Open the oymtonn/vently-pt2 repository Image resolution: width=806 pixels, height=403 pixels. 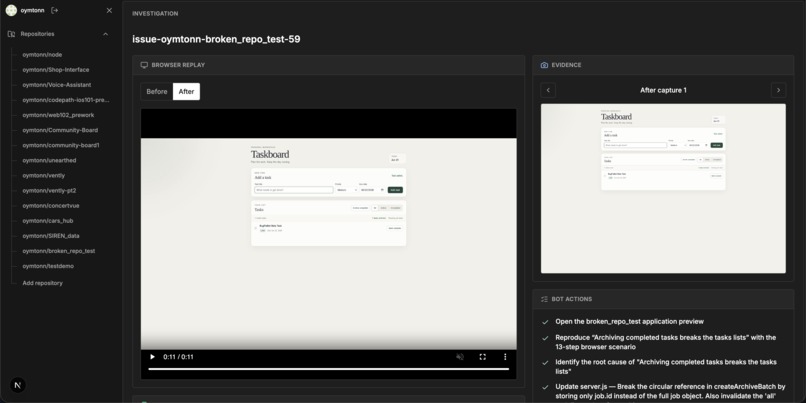coord(50,191)
